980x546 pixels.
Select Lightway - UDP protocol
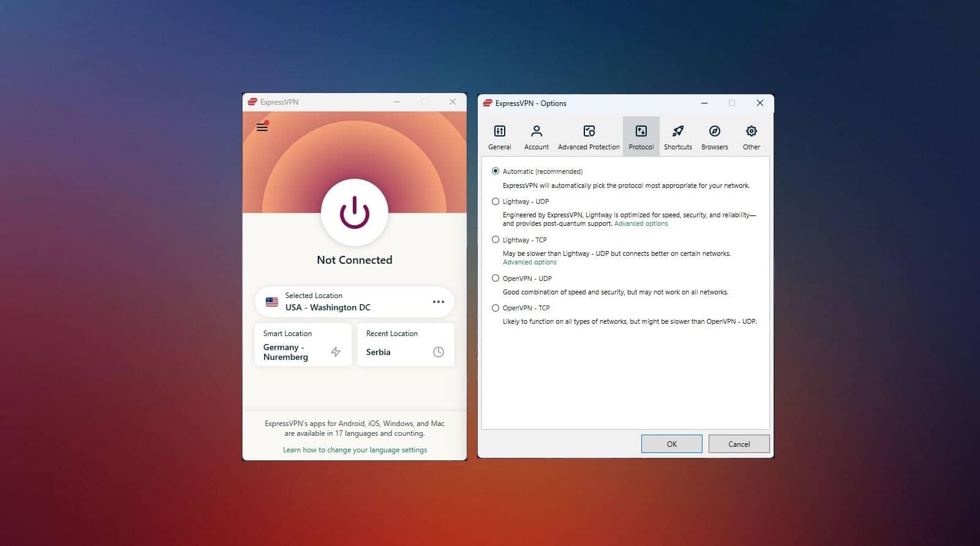[496, 201]
